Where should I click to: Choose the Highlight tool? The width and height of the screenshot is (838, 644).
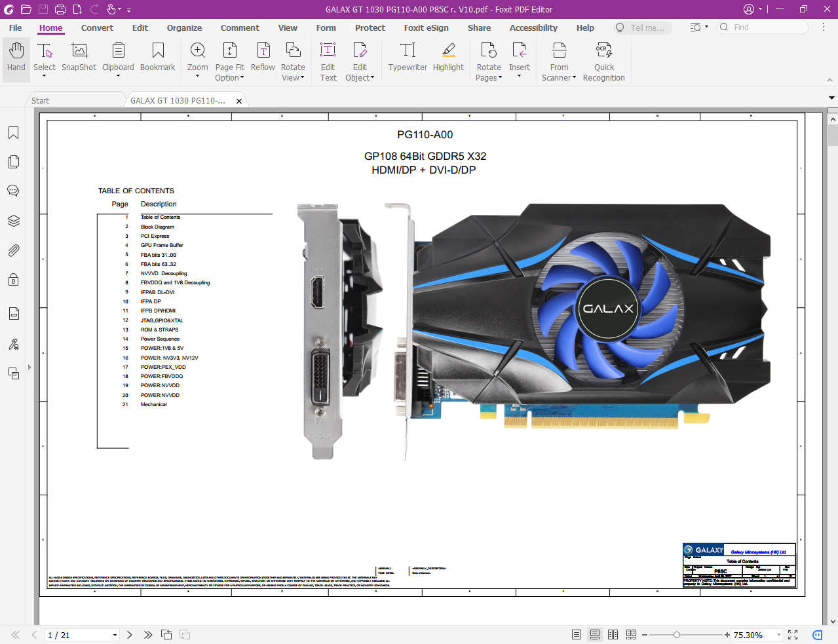(x=448, y=58)
